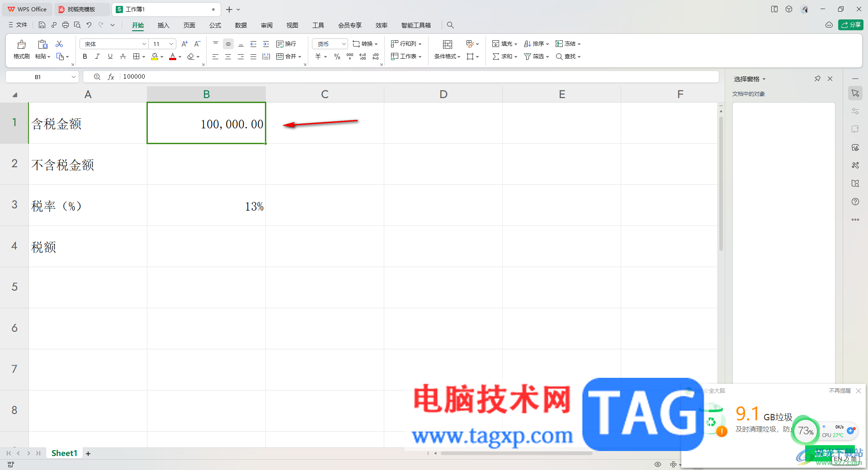Click the Borders icon
868x470 pixels.
click(136, 56)
